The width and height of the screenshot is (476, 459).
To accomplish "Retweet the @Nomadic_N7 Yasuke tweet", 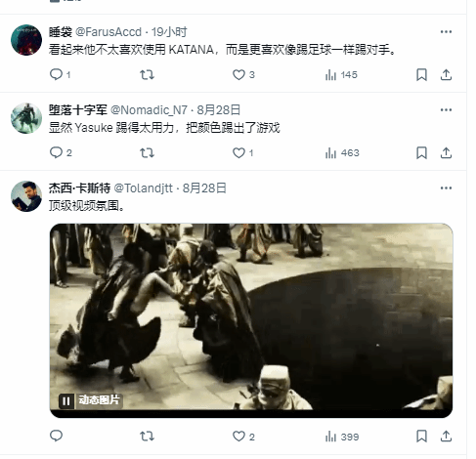I will (147, 153).
